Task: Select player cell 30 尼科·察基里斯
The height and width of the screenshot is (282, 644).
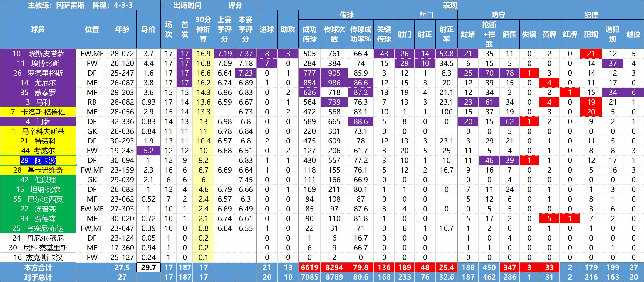Action: click(x=38, y=248)
